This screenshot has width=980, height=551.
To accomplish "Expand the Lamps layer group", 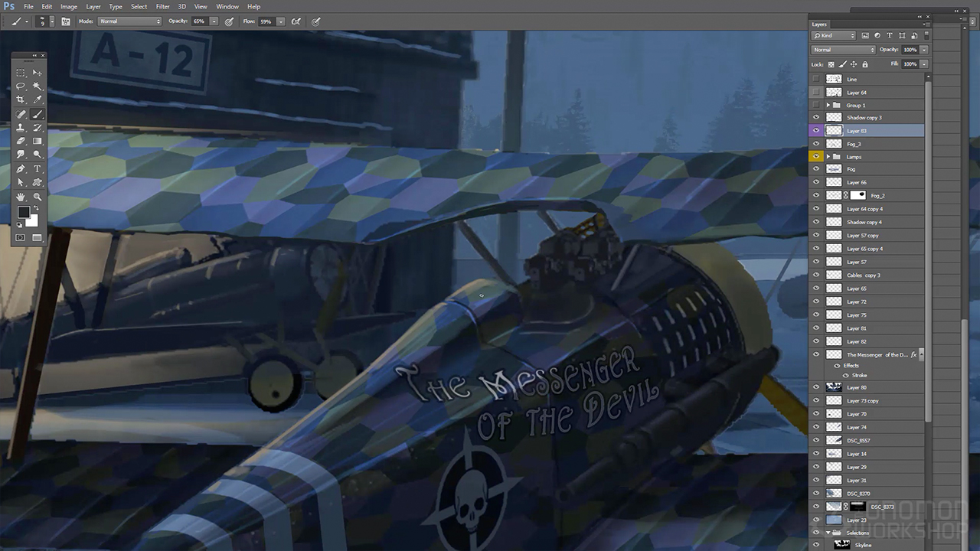I will point(828,157).
